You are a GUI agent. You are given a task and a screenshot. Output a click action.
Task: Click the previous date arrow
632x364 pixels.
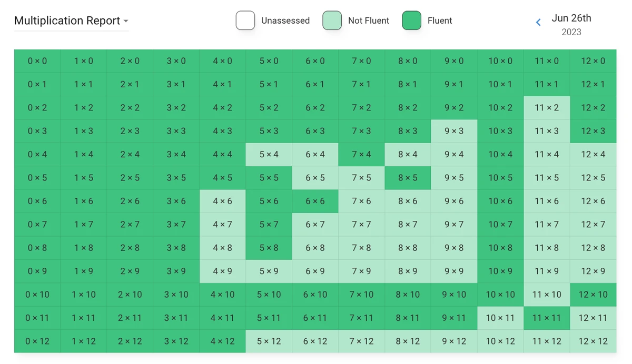tap(538, 22)
